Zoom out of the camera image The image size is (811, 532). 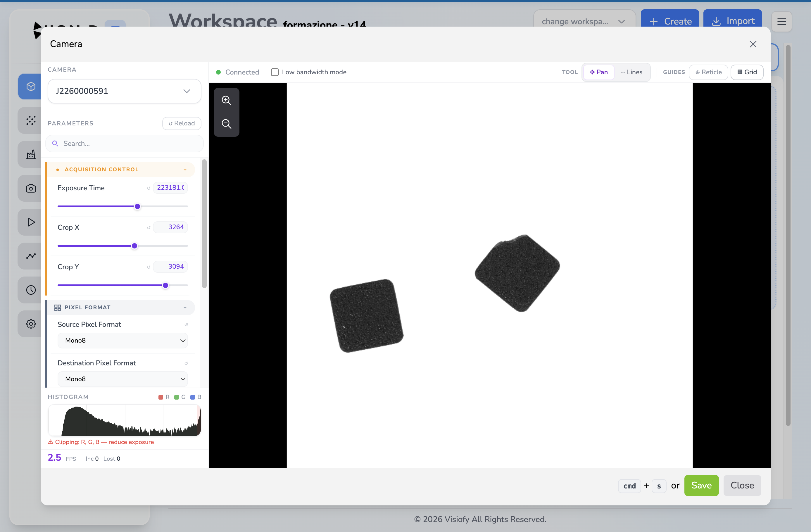[x=226, y=124]
